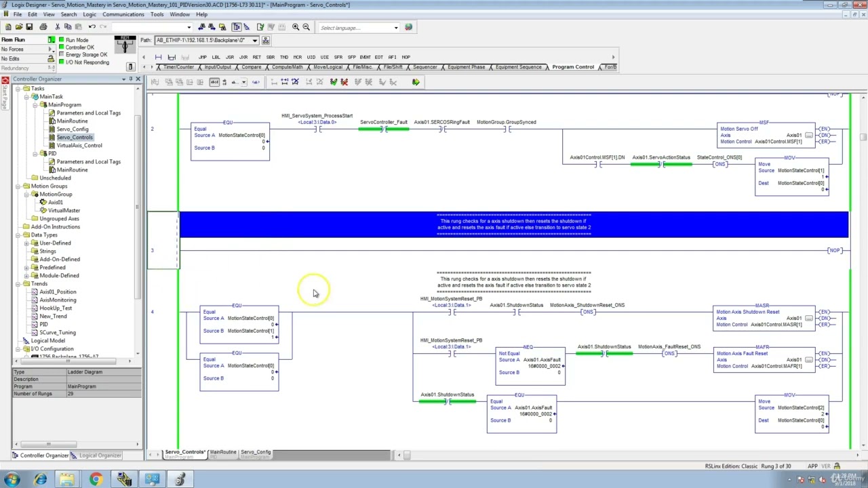
Task: Save the project with the floppy icon
Action: point(29,27)
